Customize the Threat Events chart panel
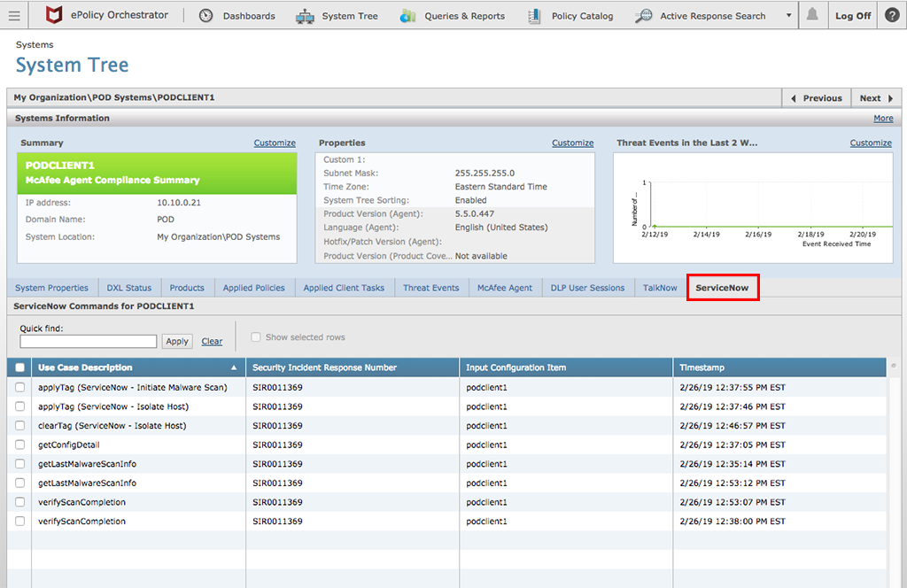 pos(871,143)
